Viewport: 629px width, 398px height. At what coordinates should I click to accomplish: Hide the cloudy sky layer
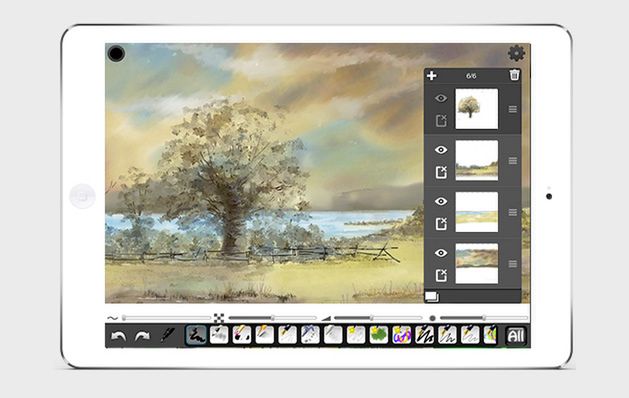(x=441, y=253)
